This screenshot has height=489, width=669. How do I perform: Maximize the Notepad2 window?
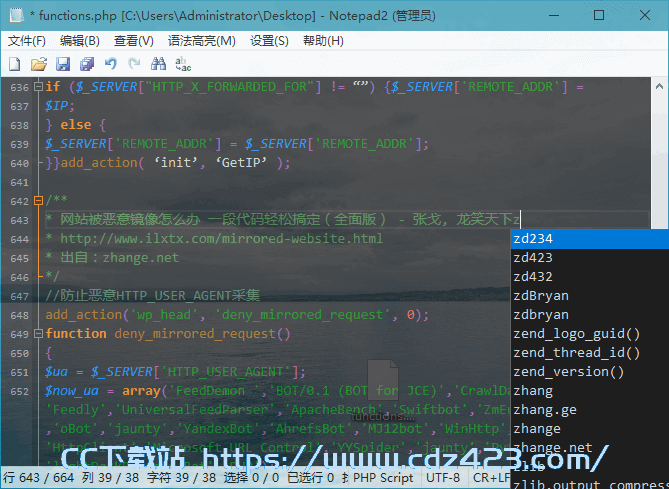(x=599, y=16)
